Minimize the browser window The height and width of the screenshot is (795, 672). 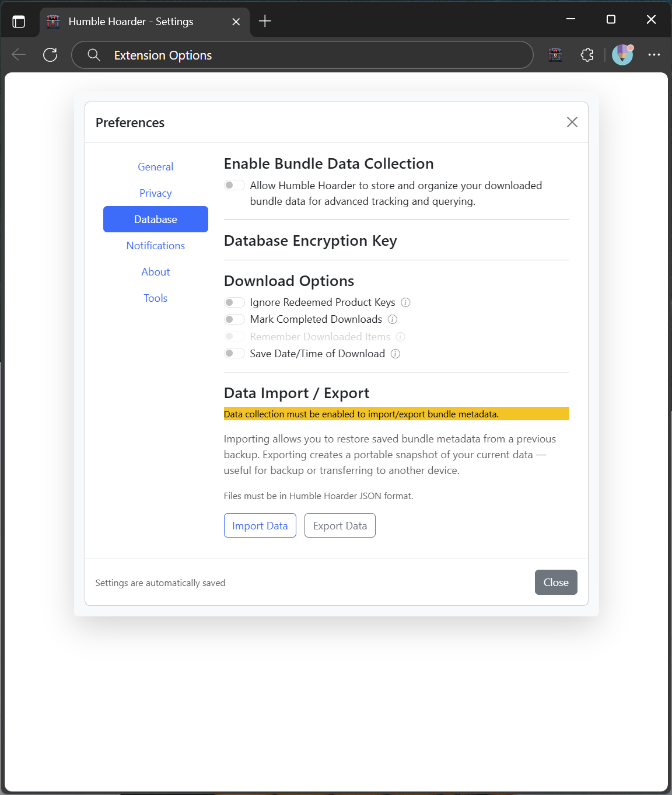(x=570, y=19)
